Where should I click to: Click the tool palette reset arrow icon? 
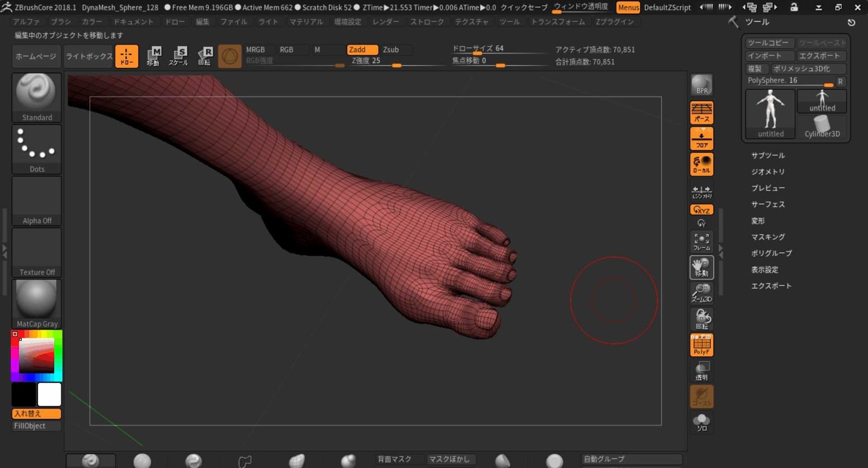pos(851,22)
